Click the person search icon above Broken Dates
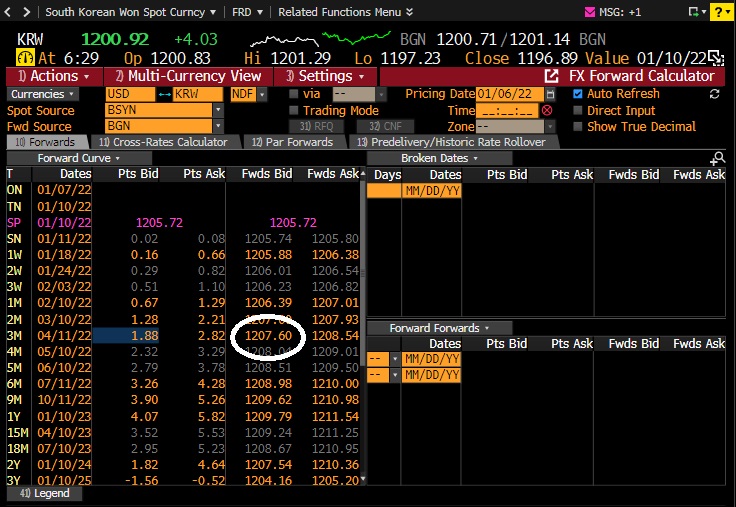This screenshot has height=507, width=736. click(718, 159)
